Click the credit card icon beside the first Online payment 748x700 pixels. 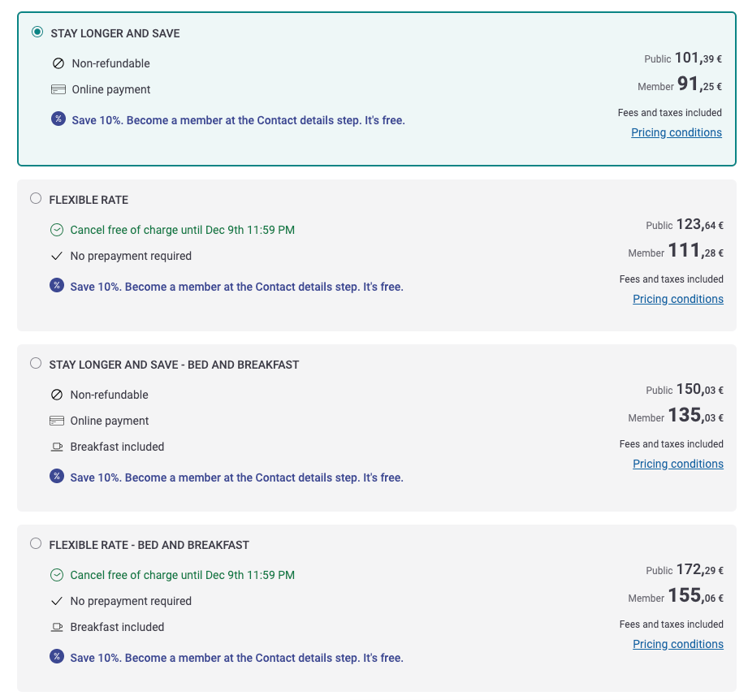[x=58, y=89]
